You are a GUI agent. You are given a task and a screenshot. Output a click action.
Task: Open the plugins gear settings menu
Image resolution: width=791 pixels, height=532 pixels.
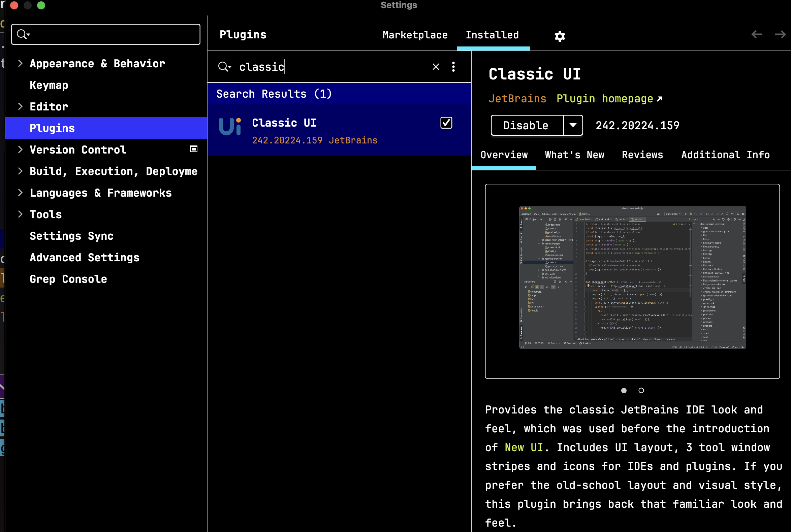(560, 36)
